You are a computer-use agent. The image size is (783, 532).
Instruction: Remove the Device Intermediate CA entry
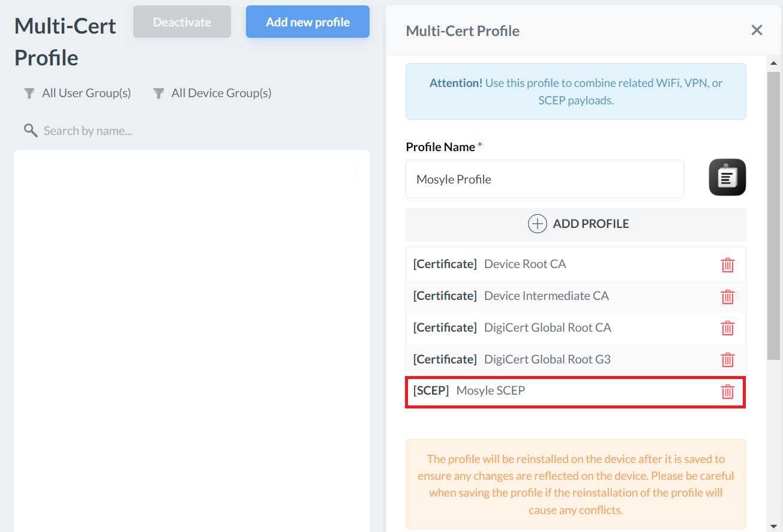[x=727, y=296]
